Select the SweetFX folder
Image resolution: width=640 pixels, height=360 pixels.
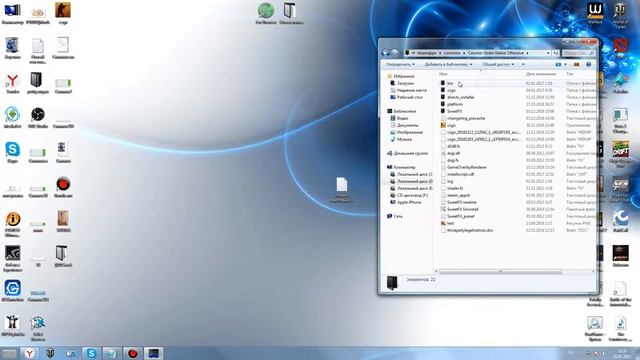pyautogui.click(x=454, y=111)
